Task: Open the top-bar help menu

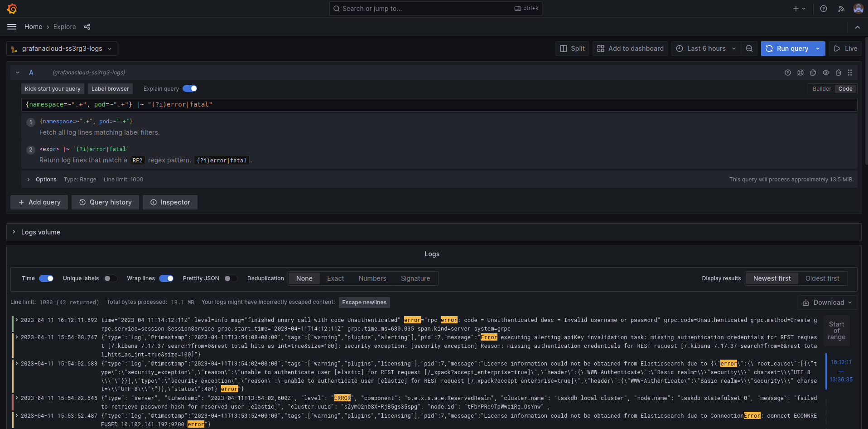Action: click(x=824, y=9)
